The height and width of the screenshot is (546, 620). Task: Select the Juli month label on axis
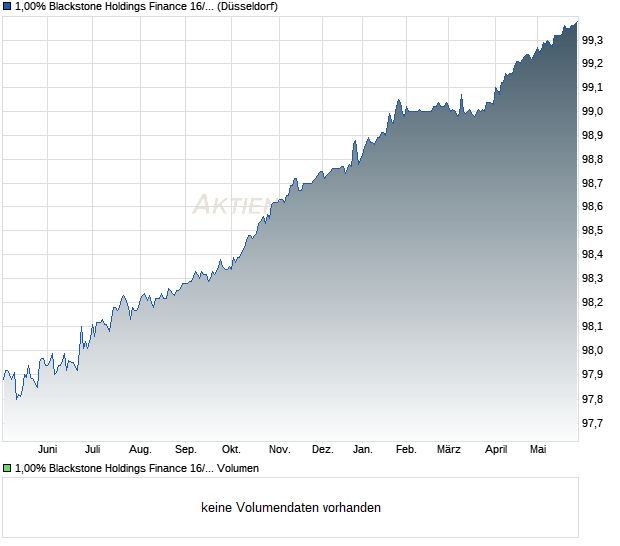(93, 450)
